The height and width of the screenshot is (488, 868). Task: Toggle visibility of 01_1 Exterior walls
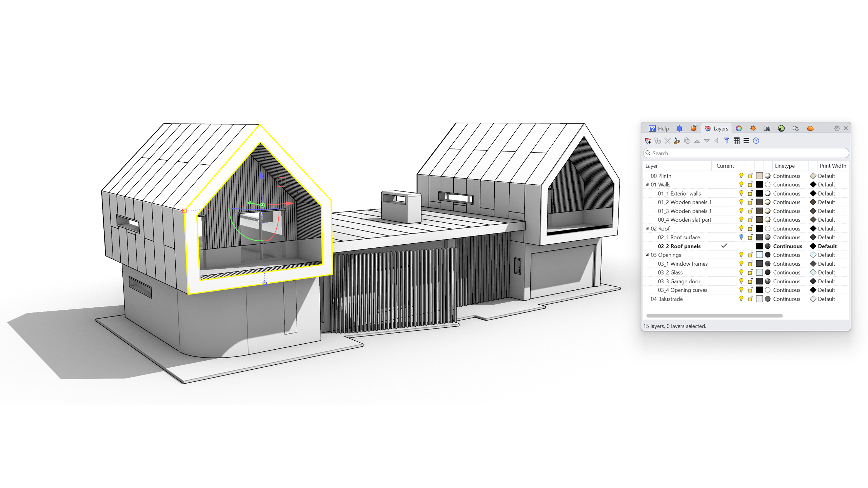(x=742, y=193)
